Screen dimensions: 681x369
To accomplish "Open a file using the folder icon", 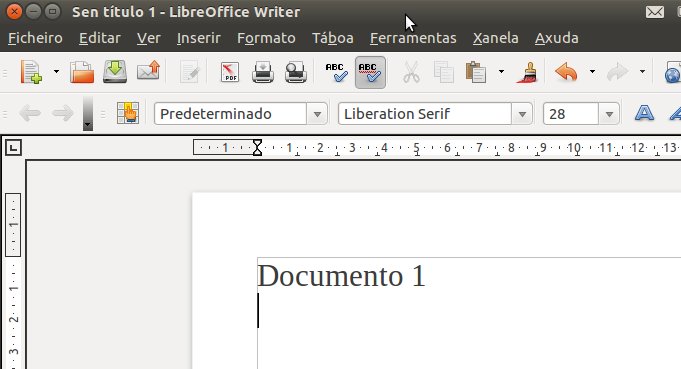I will [82, 72].
